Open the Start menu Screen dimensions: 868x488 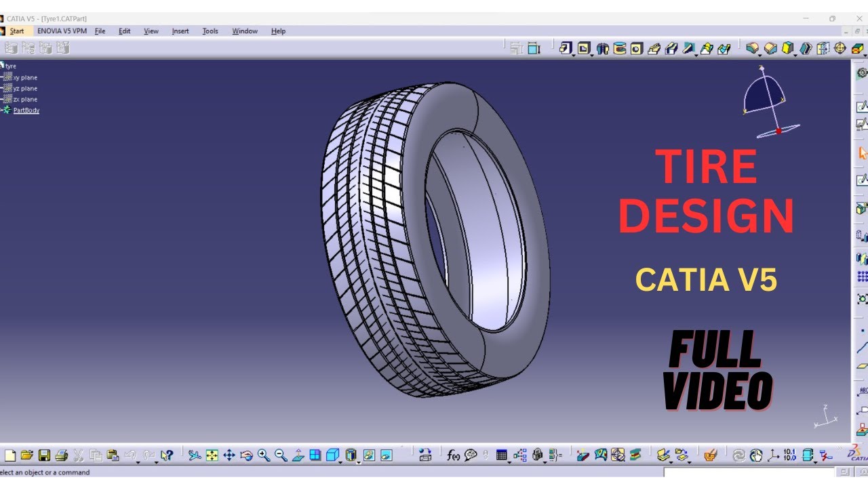(x=16, y=31)
